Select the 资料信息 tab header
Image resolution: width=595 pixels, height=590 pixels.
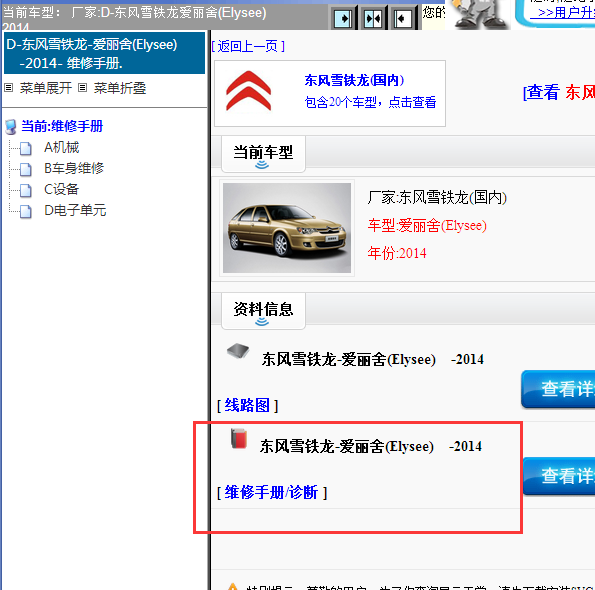(263, 311)
